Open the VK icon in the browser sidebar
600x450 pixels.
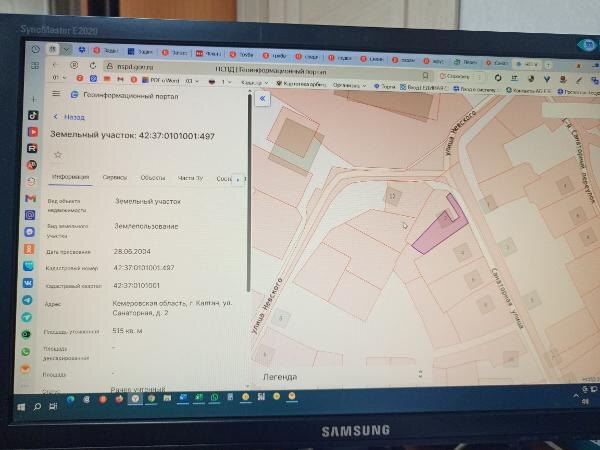tap(28, 283)
